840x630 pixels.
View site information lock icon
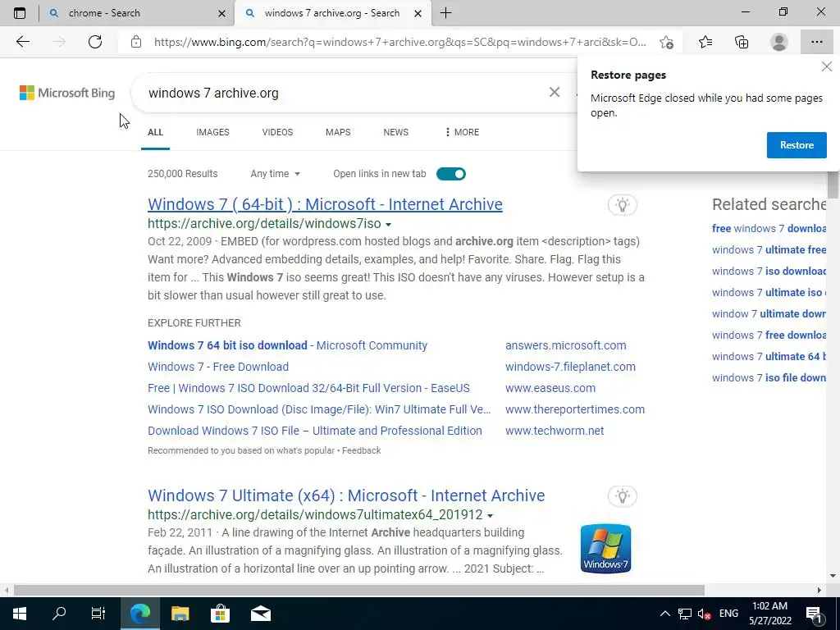click(x=136, y=42)
